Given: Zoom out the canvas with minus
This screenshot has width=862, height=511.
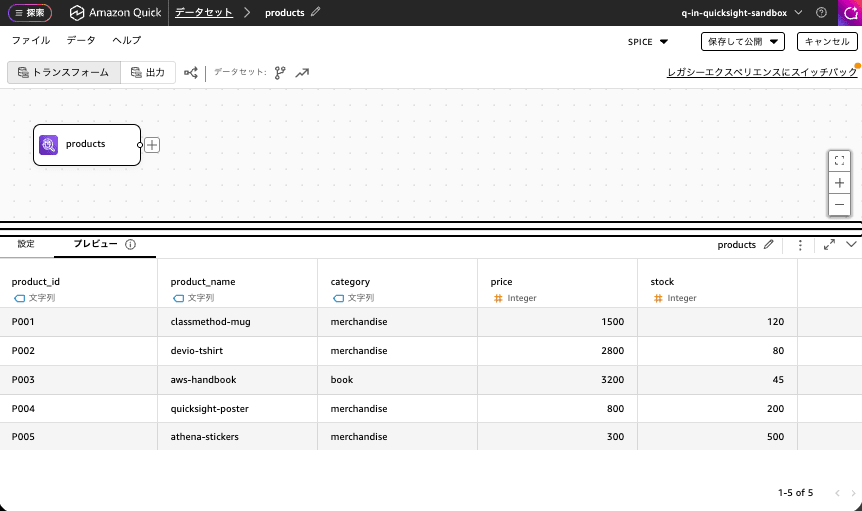Looking at the screenshot, I should pos(839,204).
